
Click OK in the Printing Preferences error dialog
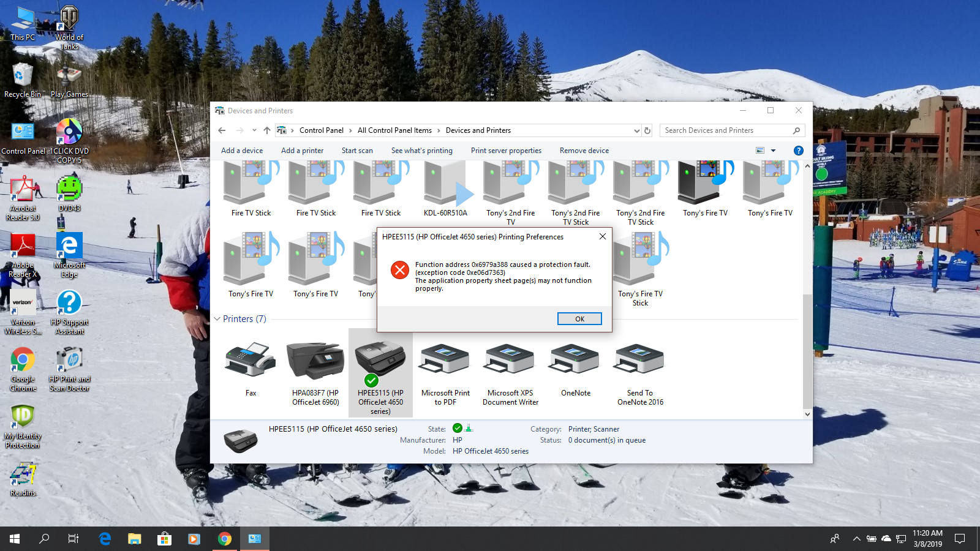click(x=579, y=319)
